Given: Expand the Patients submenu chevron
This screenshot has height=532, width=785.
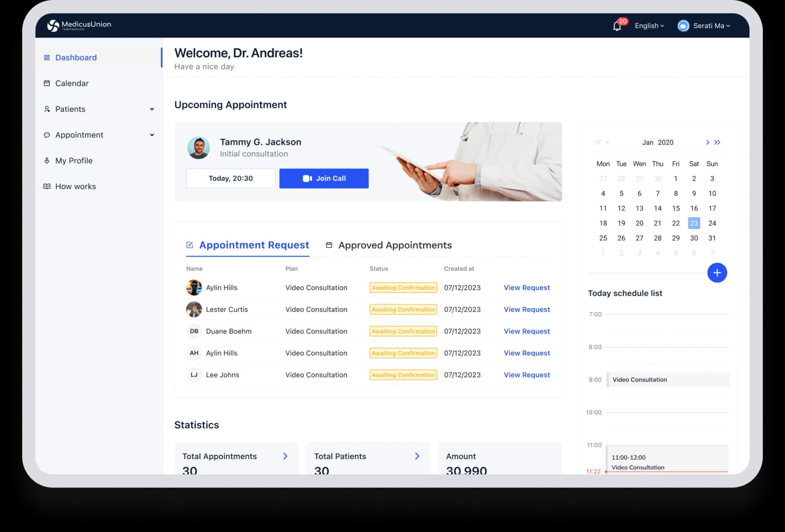Looking at the screenshot, I should [152, 109].
